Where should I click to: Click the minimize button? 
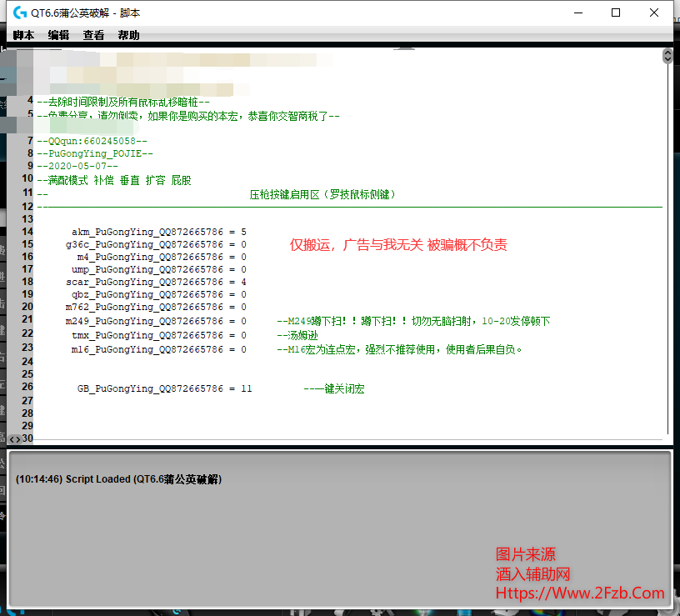577,13
